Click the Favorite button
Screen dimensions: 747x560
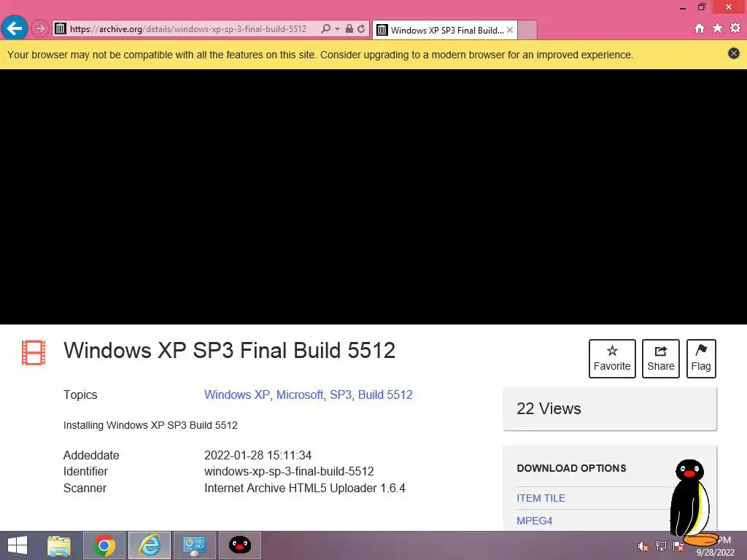(612, 359)
